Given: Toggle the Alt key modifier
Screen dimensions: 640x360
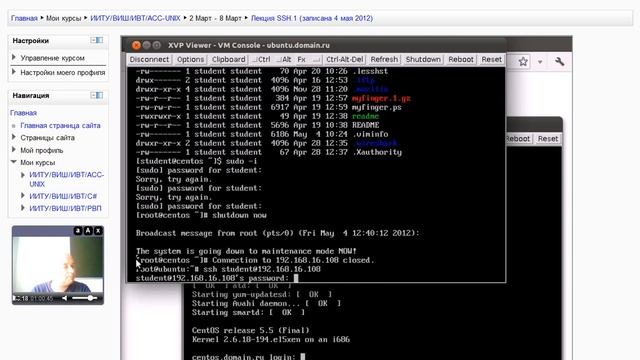Looking at the screenshot, I should click(284, 60).
